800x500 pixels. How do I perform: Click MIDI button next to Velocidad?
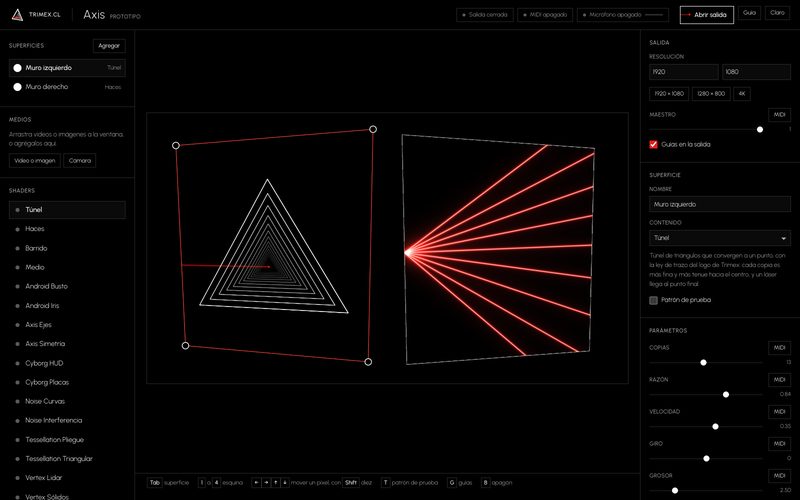coord(779,412)
